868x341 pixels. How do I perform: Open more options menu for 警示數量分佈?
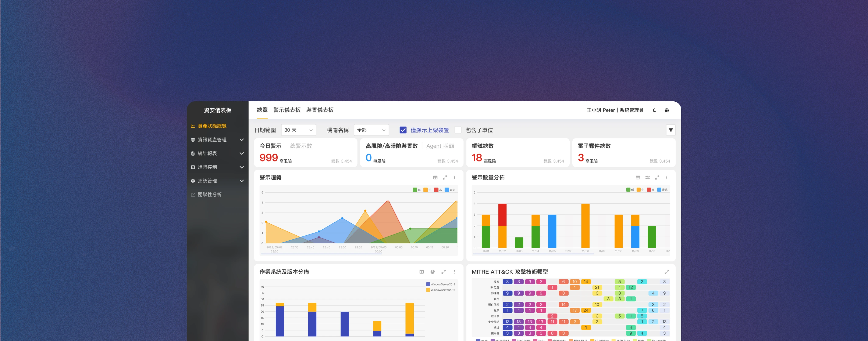[666, 177]
